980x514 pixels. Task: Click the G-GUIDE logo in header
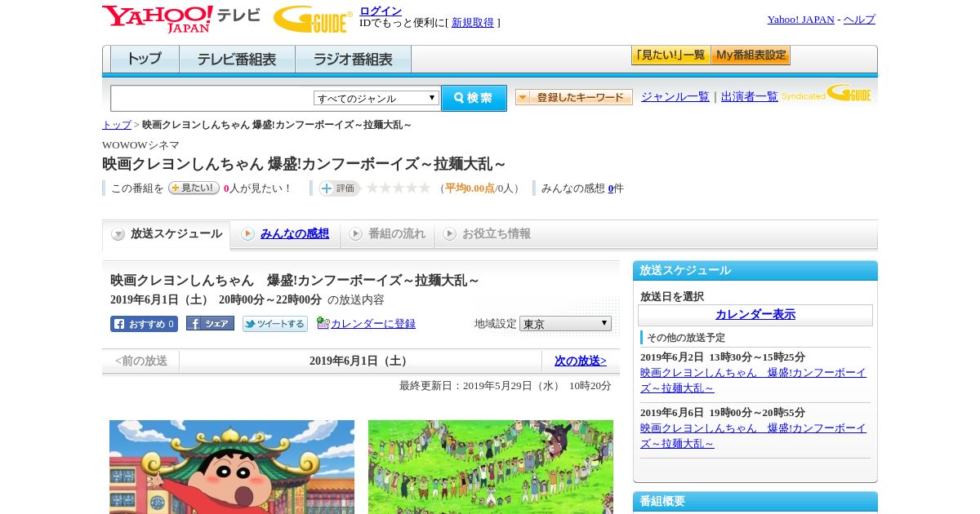point(313,19)
